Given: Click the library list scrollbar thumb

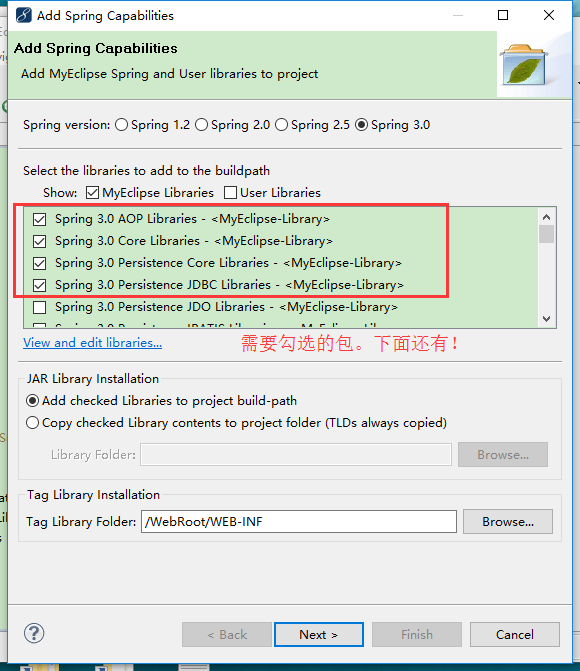Looking at the screenshot, I should point(546,234).
